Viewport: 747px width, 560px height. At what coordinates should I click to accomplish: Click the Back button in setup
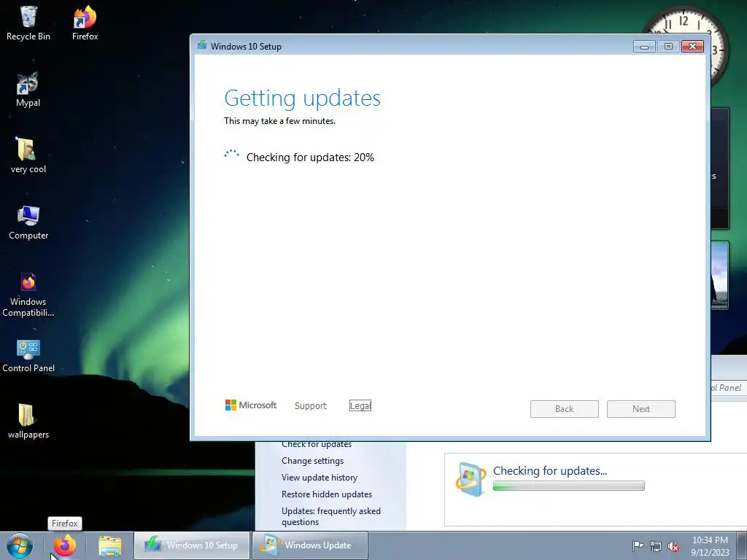(564, 409)
